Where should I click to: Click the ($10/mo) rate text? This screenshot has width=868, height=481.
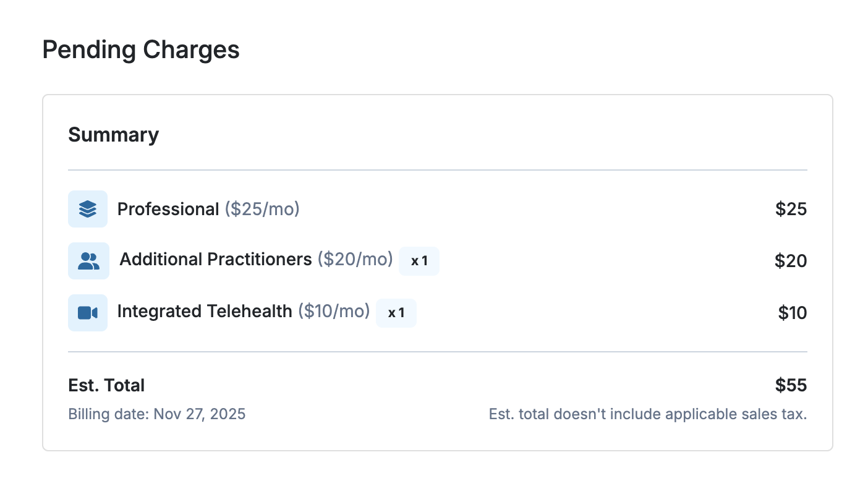pos(334,311)
